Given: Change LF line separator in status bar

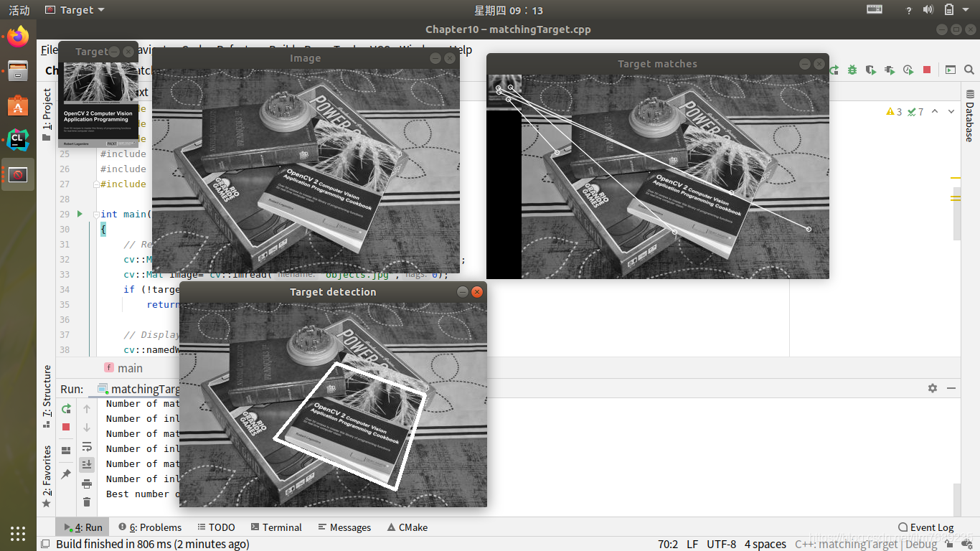Looking at the screenshot, I should [x=692, y=545].
